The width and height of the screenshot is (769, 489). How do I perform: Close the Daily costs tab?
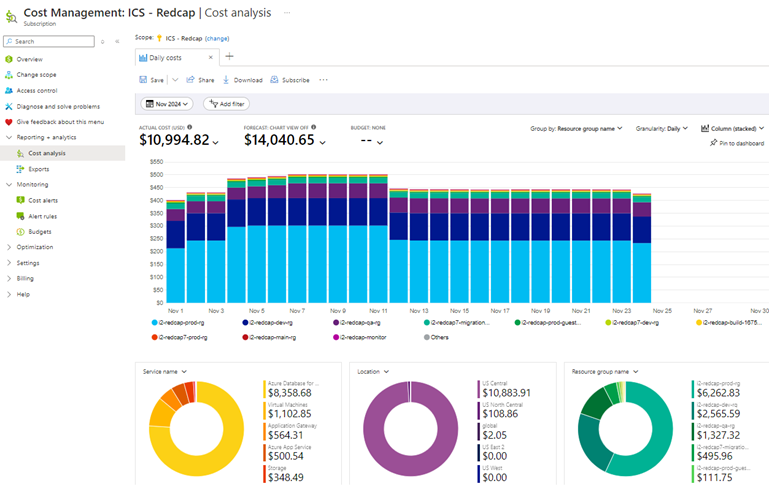point(211,57)
